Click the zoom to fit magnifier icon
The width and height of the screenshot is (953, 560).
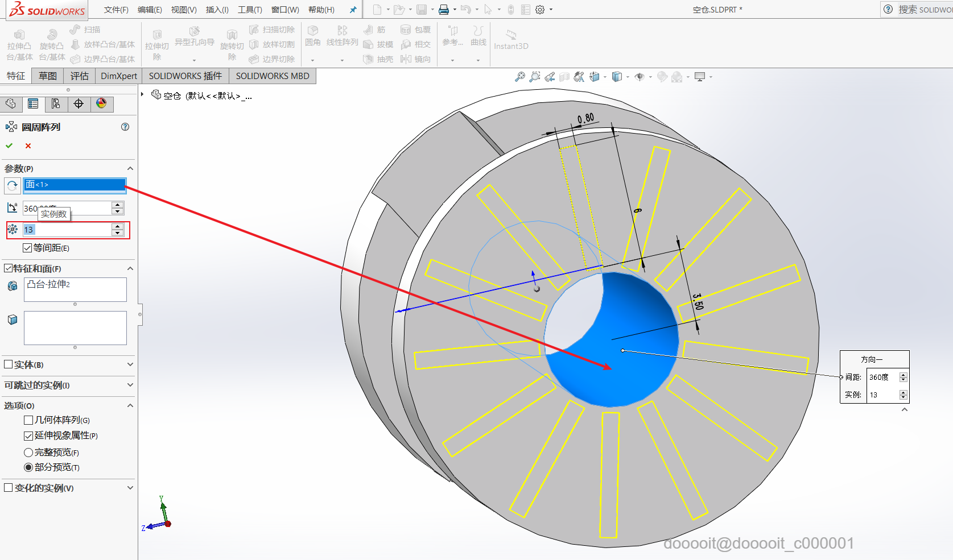pos(520,77)
